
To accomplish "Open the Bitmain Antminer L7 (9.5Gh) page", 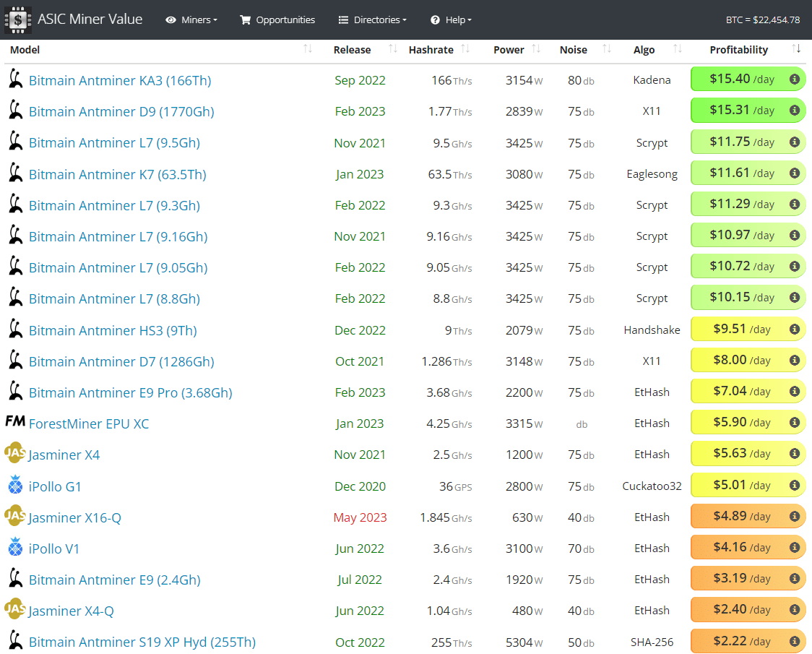I will pos(114,142).
